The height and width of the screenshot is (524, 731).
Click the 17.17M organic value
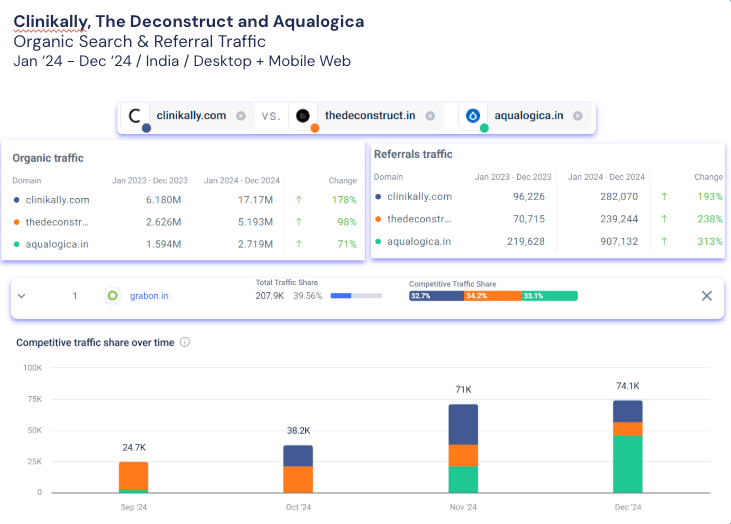255,200
